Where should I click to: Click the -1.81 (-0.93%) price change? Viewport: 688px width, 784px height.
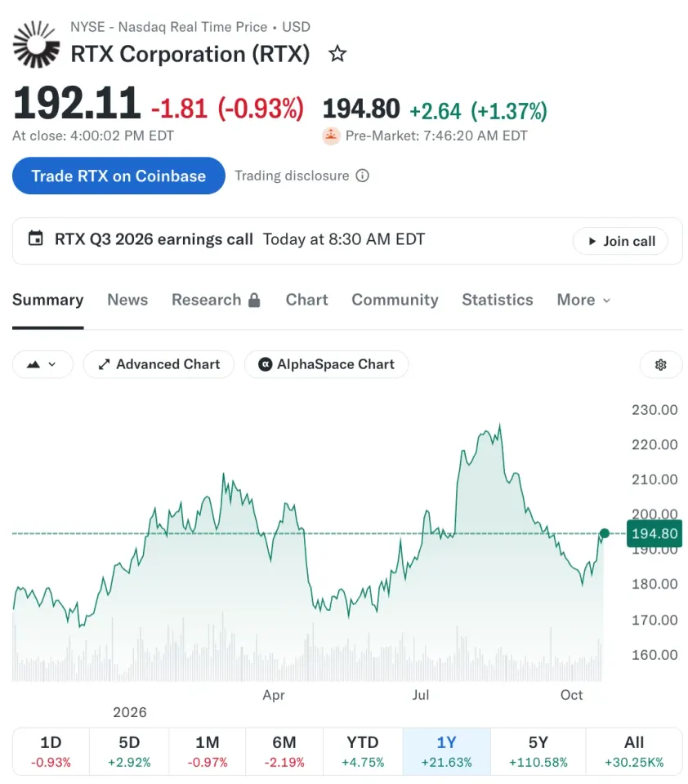pyautogui.click(x=228, y=109)
